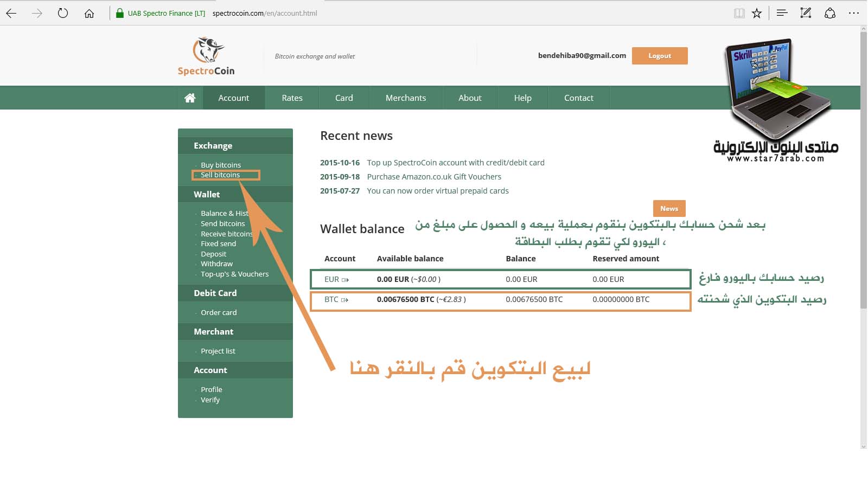Open Order card under Debit Card

tap(219, 312)
